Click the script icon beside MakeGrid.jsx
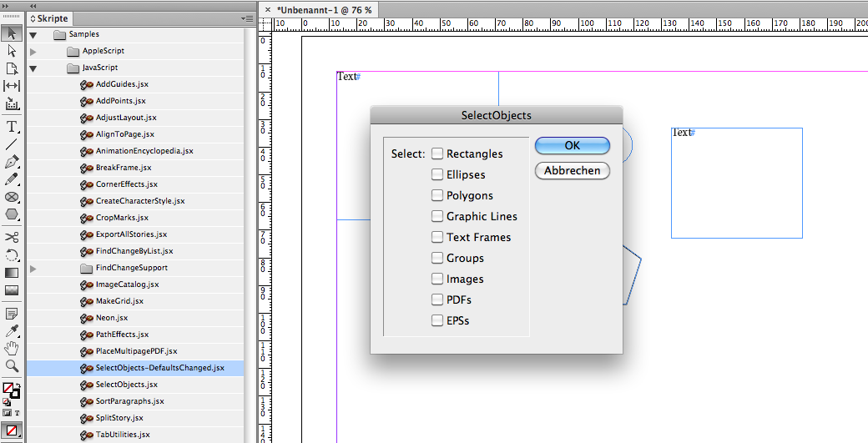The width and height of the screenshot is (868, 443). pos(86,301)
